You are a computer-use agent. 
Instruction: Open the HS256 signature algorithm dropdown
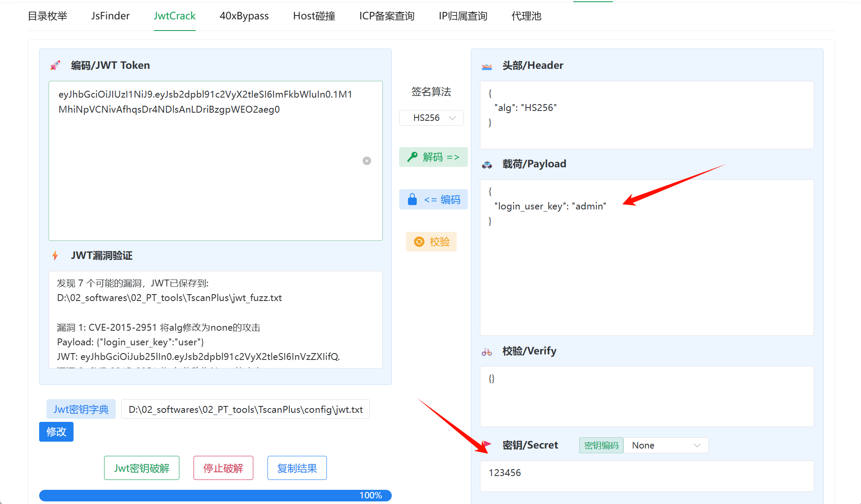tap(431, 118)
